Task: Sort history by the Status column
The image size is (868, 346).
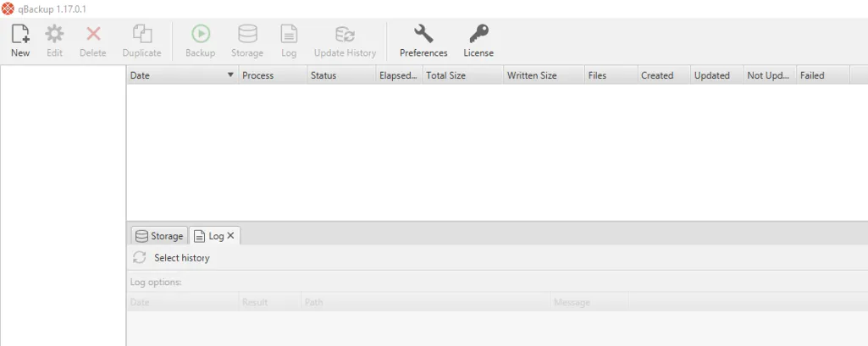Action: click(341, 75)
